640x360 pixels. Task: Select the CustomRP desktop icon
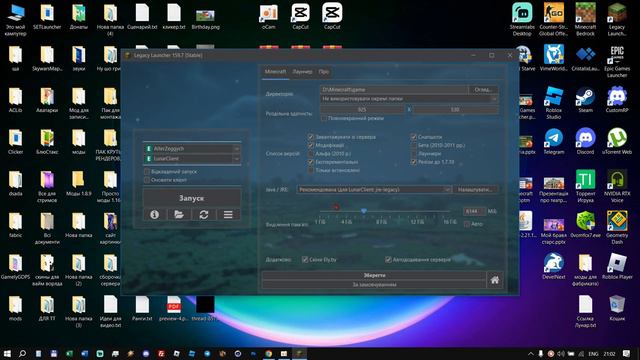[x=617, y=100]
